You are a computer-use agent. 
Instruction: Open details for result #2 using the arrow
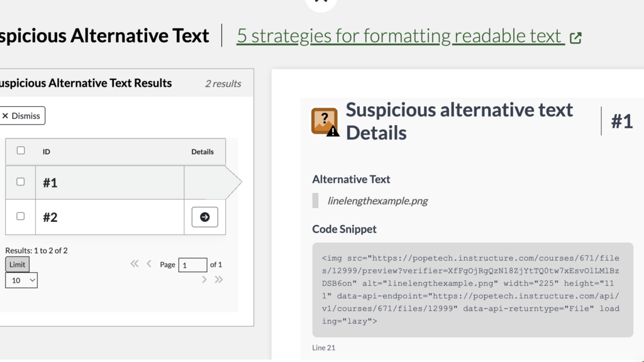tap(204, 217)
